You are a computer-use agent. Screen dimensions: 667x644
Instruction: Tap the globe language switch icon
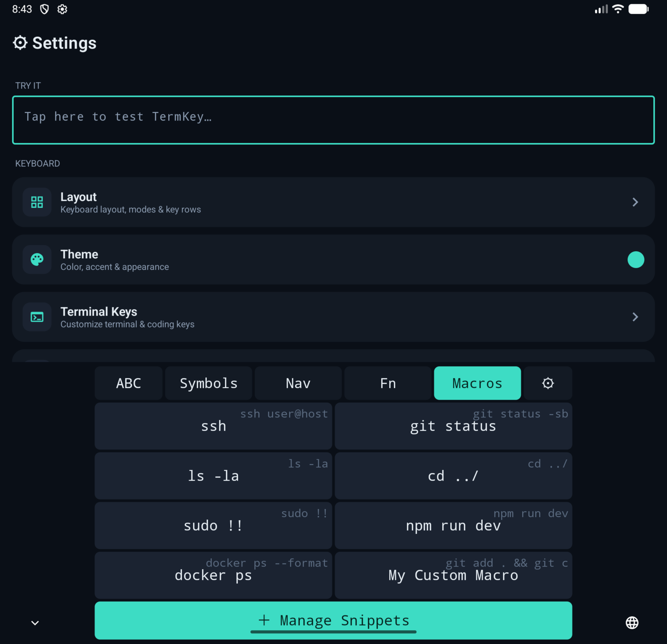tap(632, 623)
